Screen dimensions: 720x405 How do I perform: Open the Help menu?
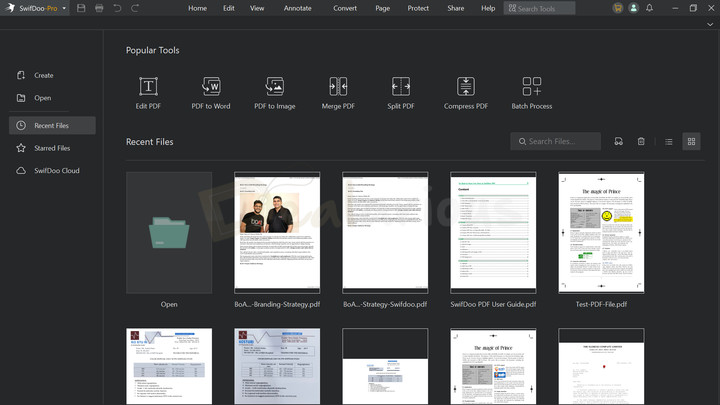tap(488, 8)
